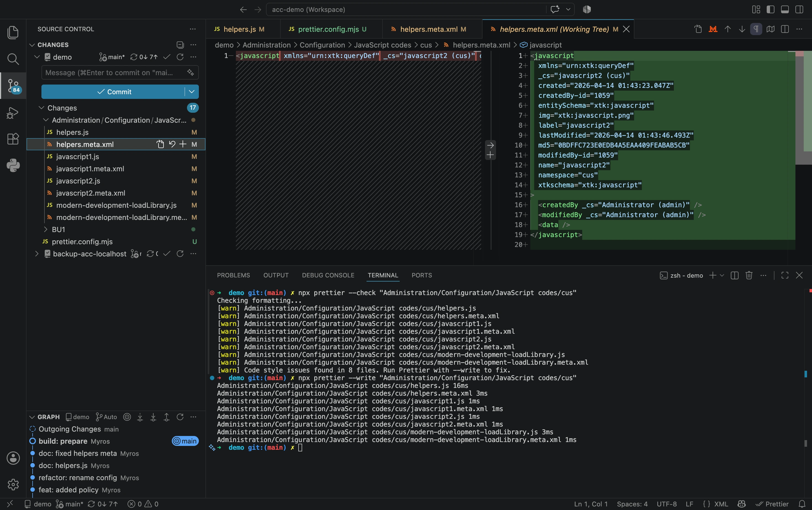The image size is (812, 510).
Task: Click Open File icon on helpers.meta.xml row
Action: tap(160, 144)
